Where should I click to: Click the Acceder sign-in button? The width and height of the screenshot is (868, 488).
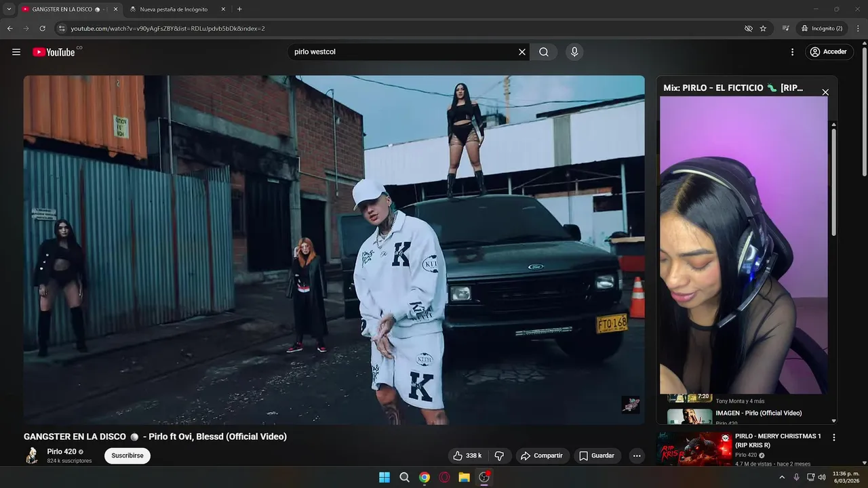click(829, 52)
